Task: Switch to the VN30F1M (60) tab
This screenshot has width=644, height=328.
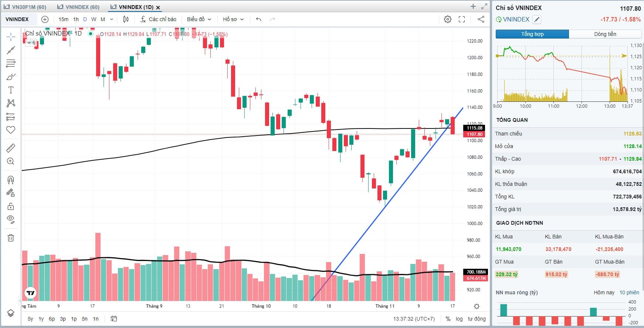Action: coord(26,7)
